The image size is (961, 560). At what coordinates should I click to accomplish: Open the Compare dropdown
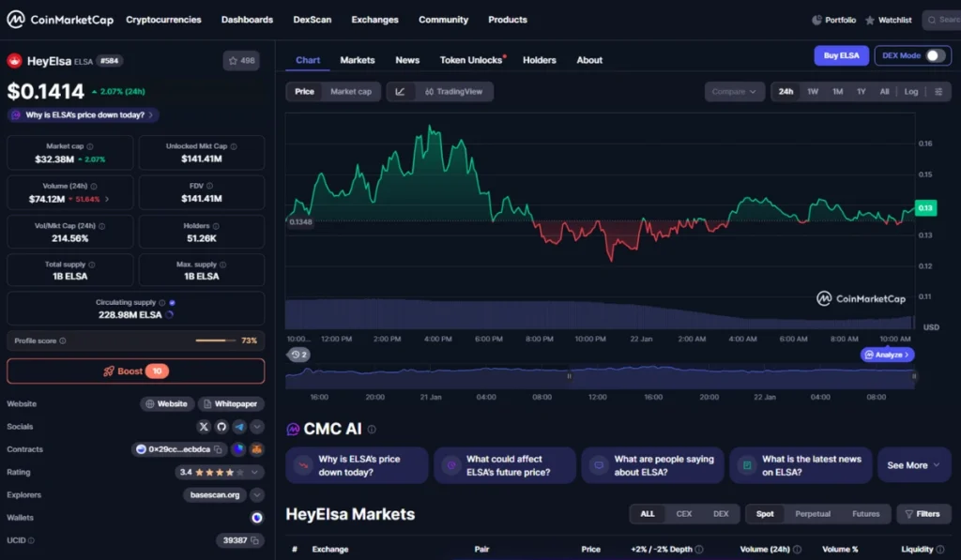coord(734,91)
